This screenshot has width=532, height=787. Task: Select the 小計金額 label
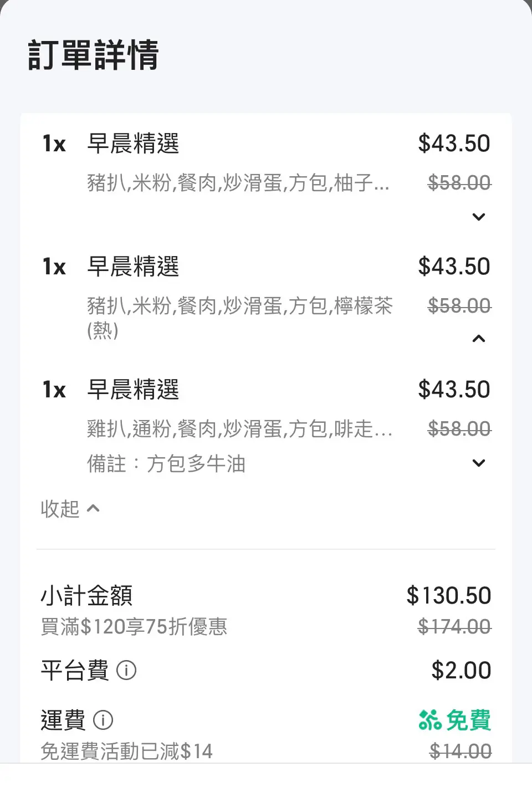point(86,596)
